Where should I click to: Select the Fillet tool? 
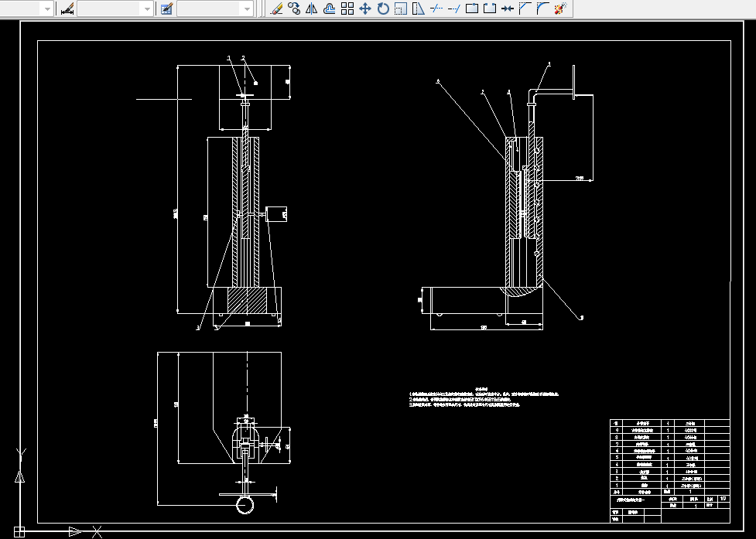point(543,9)
